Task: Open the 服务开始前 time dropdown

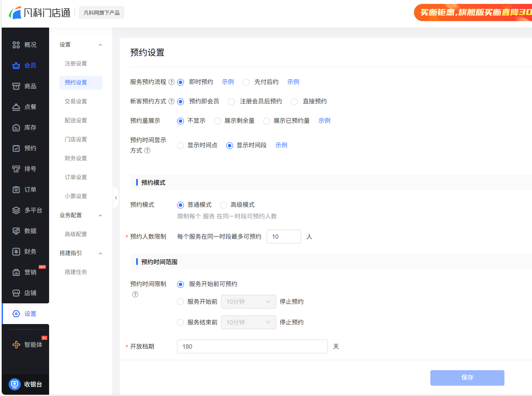Action: (248, 302)
